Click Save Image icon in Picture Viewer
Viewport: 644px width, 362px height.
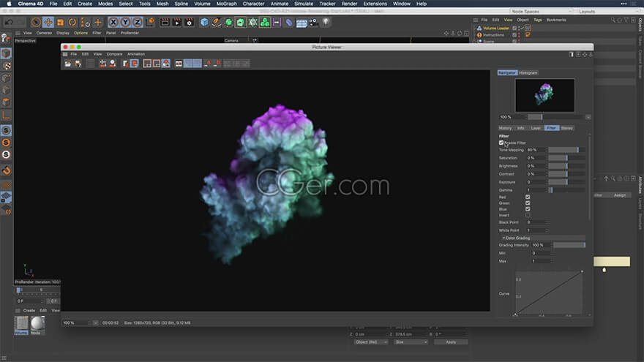[x=78, y=64]
